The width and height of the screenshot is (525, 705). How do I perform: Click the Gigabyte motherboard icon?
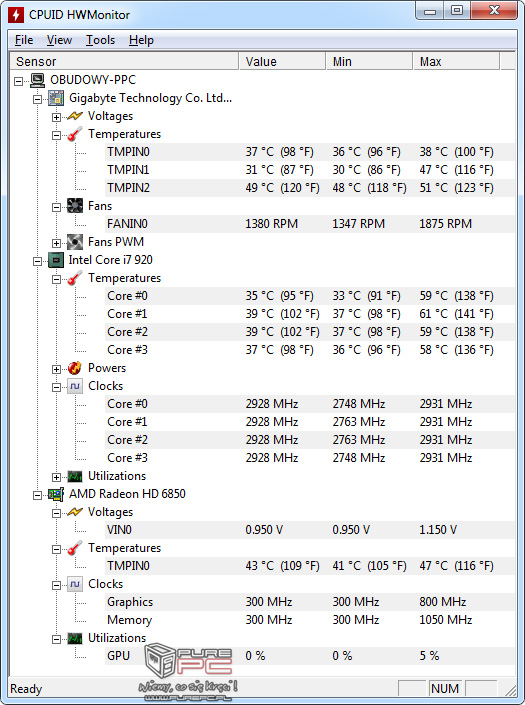[56, 98]
